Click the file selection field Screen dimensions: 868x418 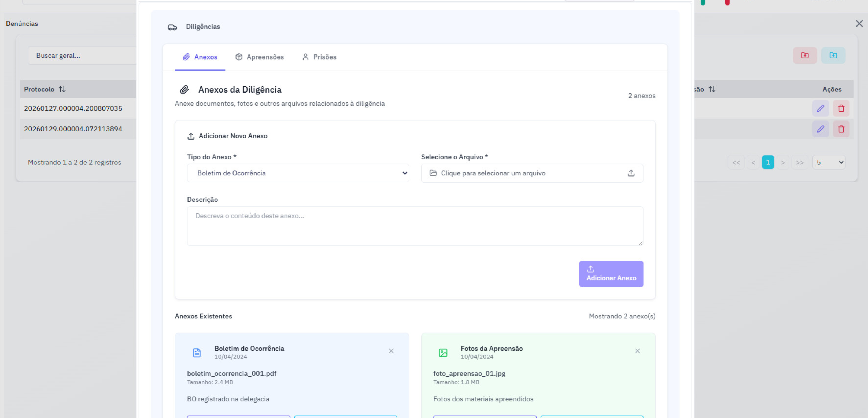(x=532, y=173)
